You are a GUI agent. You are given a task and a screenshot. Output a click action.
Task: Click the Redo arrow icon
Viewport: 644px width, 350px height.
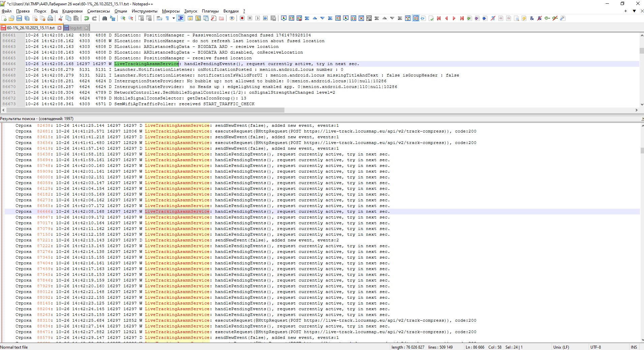coord(94,18)
